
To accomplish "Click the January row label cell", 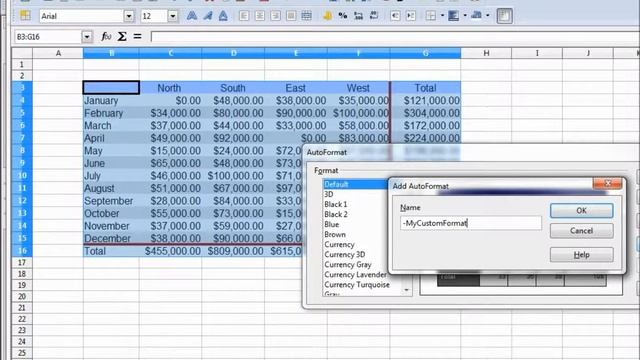I will pos(111,100).
